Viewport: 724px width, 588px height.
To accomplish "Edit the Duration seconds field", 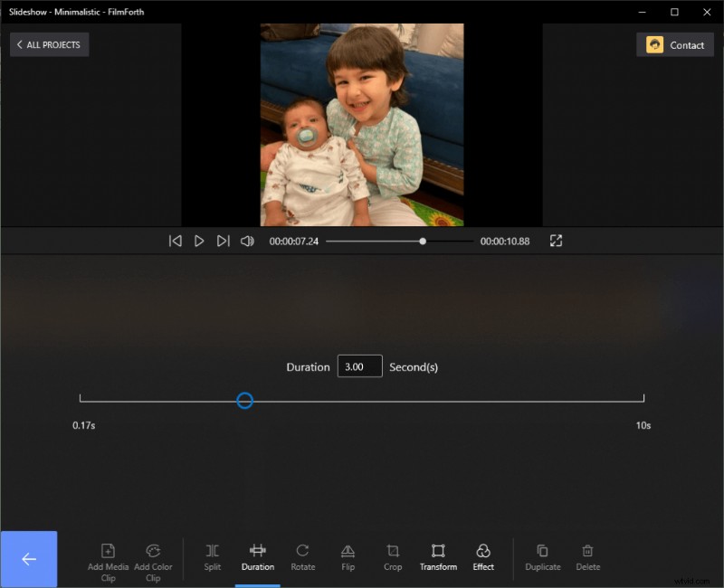I will tap(358, 366).
